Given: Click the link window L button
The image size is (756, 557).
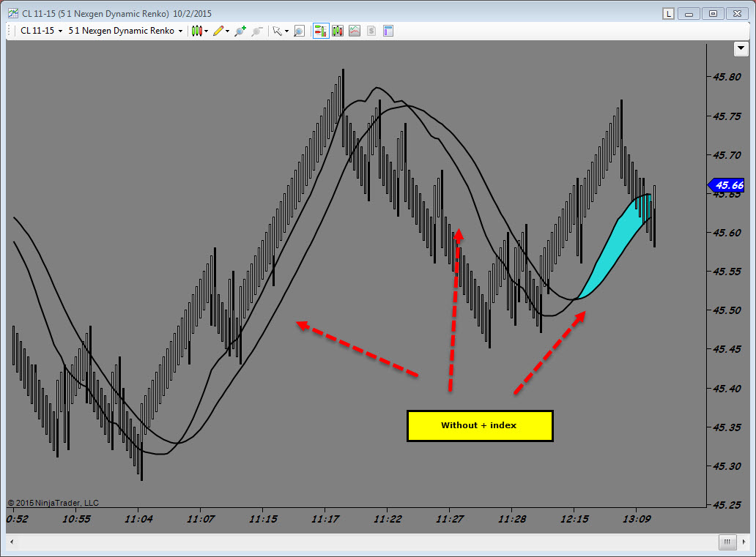Looking at the screenshot, I should (x=668, y=14).
